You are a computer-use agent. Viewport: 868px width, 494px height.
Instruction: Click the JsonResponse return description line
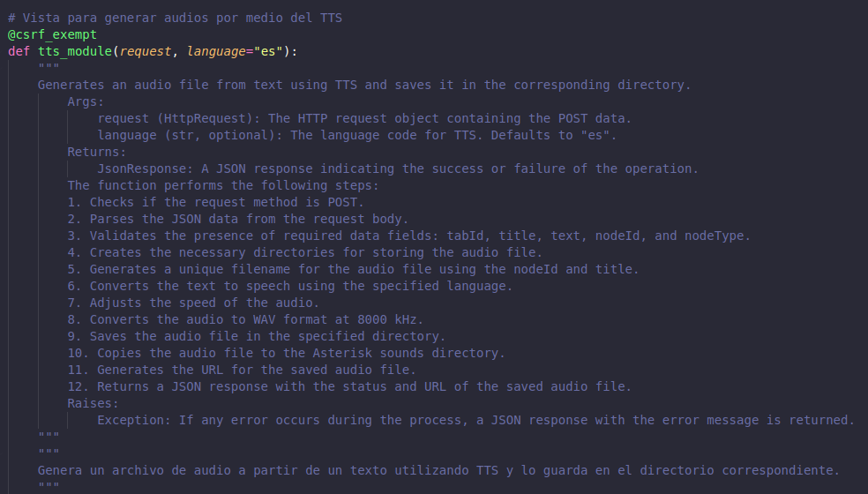tap(398, 168)
